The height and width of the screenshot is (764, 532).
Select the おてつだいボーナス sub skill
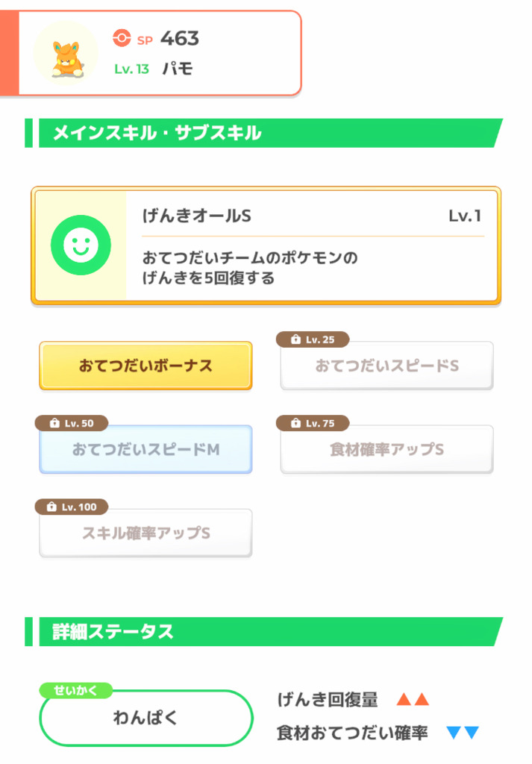(145, 366)
